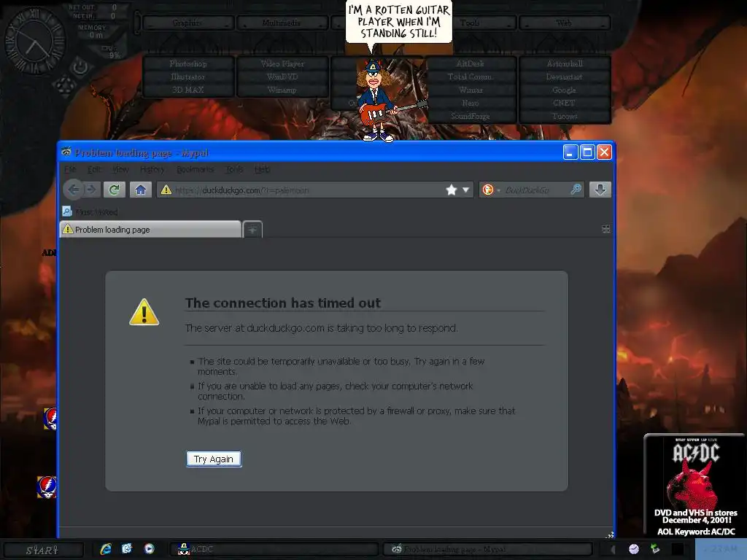Click the Outlook Express quick launch icon
The image size is (747, 560).
tap(127, 549)
